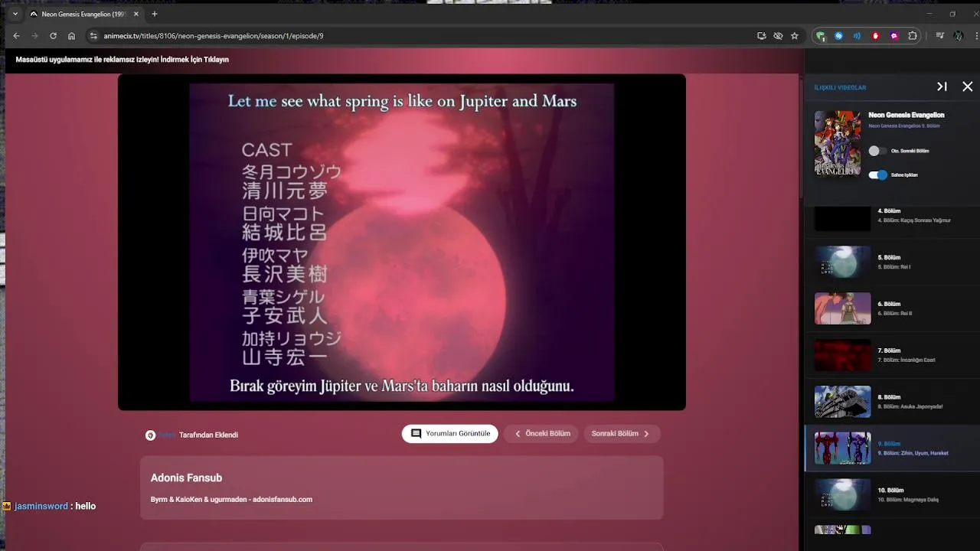This screenshot has height=551, width=980.
Task: Open the tab search dropdown arrow
Action: point(15,14)
